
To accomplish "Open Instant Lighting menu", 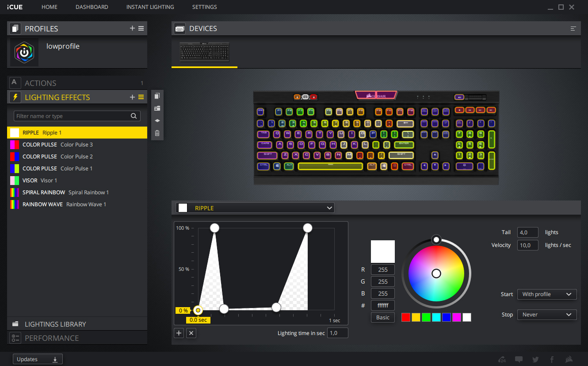I will [x=150, y=7].
